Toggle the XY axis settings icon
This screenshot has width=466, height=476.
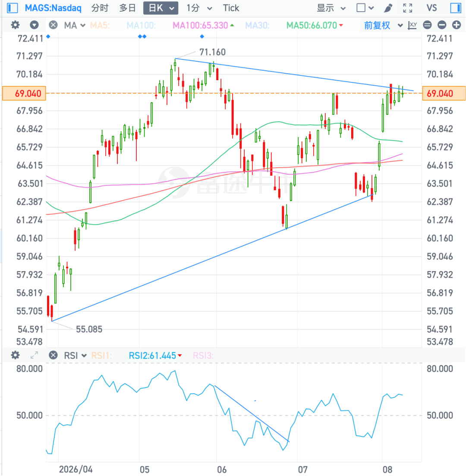coord(412,25)
